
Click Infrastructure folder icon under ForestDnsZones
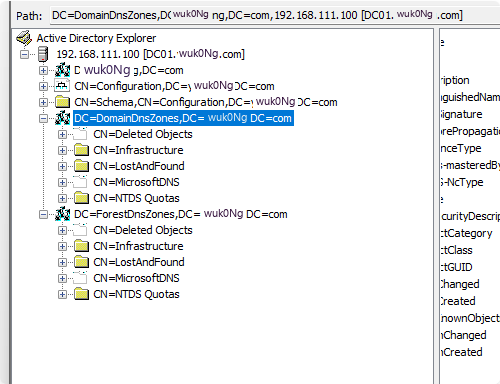pyautogui.click(x=81, y=246)
